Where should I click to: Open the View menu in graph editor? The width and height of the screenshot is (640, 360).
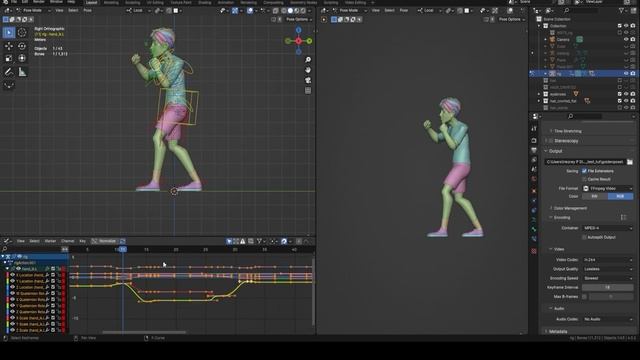pyautogui.click(x=20, y=241)
